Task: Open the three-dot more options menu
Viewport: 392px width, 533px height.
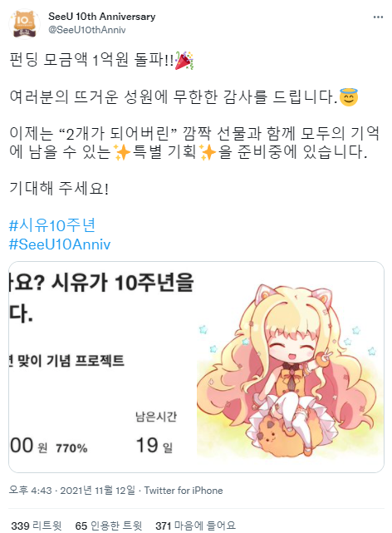Action: pos(378,17)
